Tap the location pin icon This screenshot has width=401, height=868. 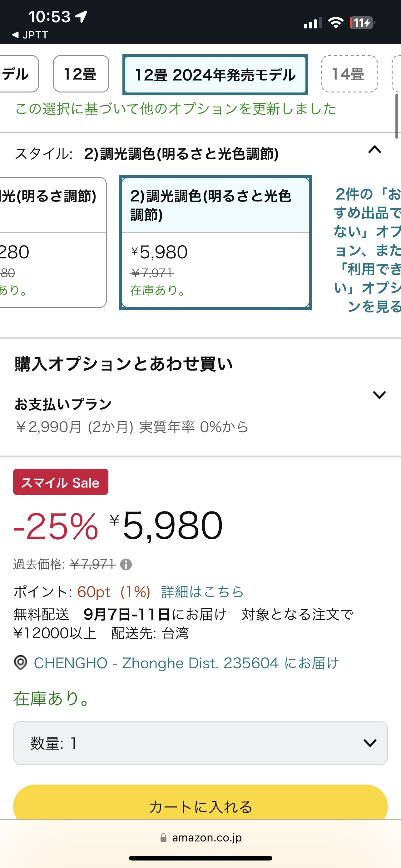click(21, 662)
